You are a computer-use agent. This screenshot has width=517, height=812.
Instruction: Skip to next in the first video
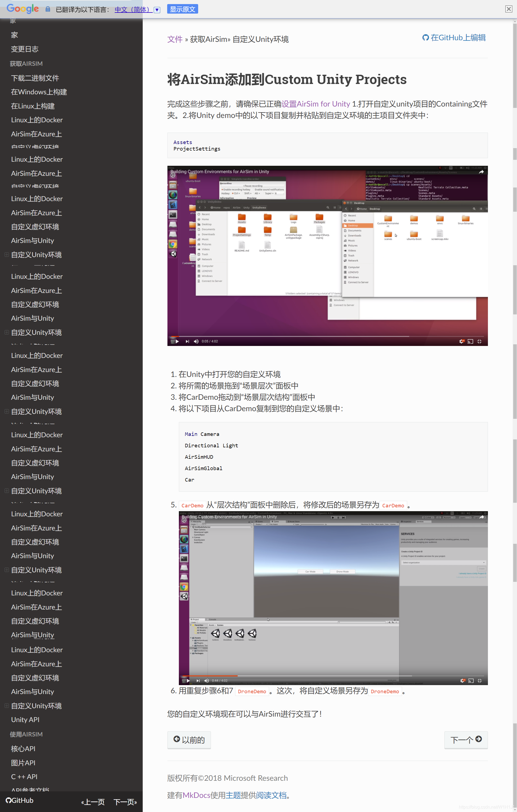tap(187, 341)
